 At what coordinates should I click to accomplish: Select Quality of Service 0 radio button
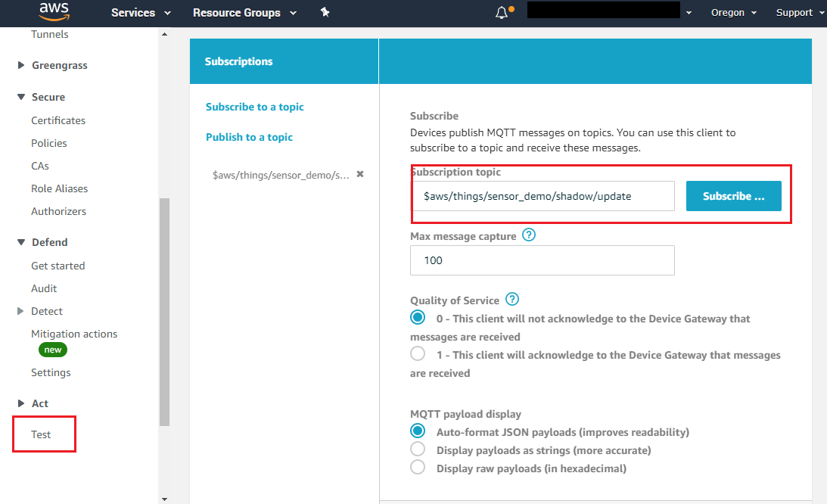(418, 317)
